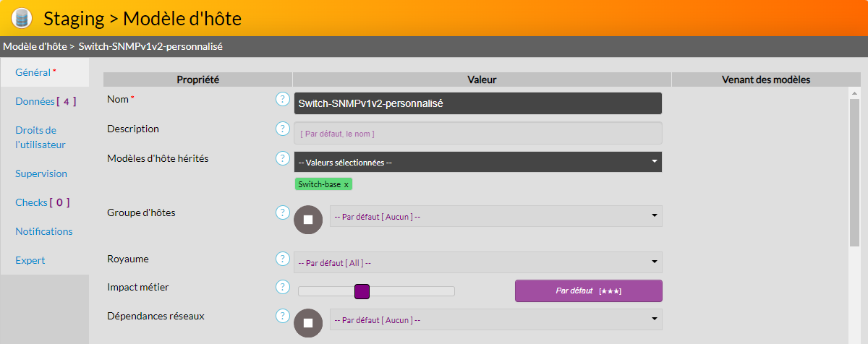Screen dimensions: 868x344
Task: Open help icon next to Nom
Action: tap(282, 99)
